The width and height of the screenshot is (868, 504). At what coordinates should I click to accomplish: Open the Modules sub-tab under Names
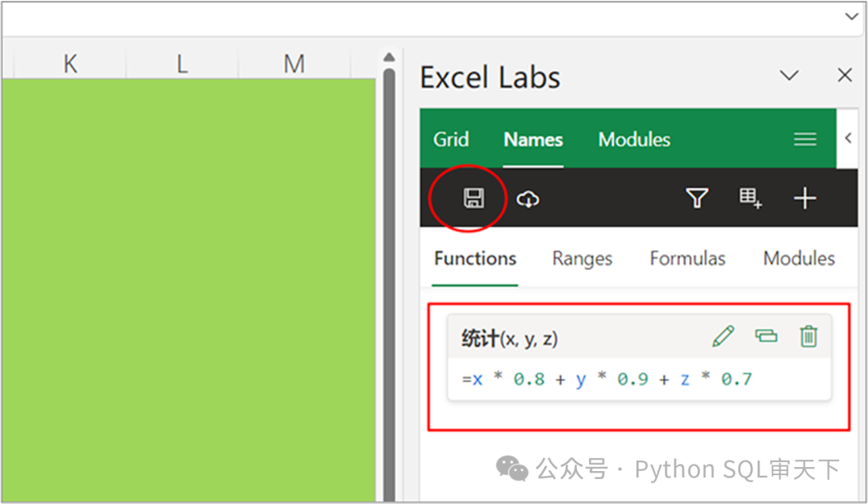pyautogui.click(x=799, y=259)
